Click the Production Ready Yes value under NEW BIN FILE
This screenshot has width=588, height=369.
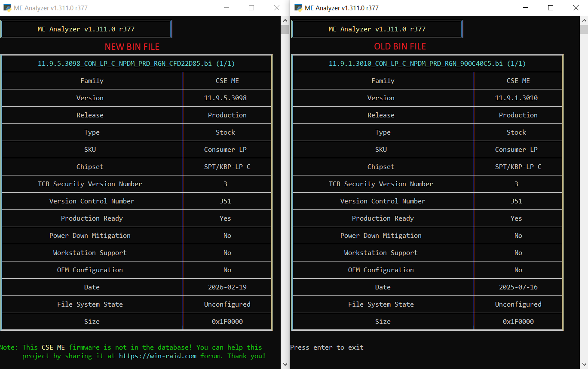click(225, 218)
